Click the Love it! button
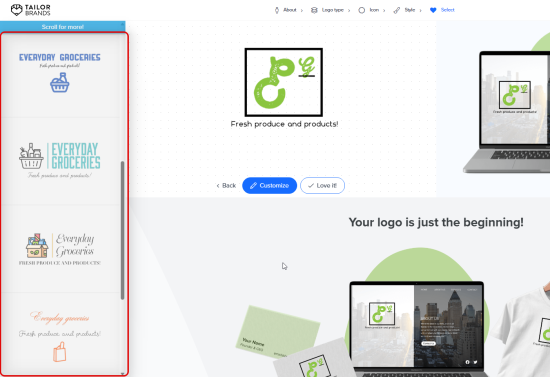This screenshot has width=550, height=377. click(x=322, y=186)
